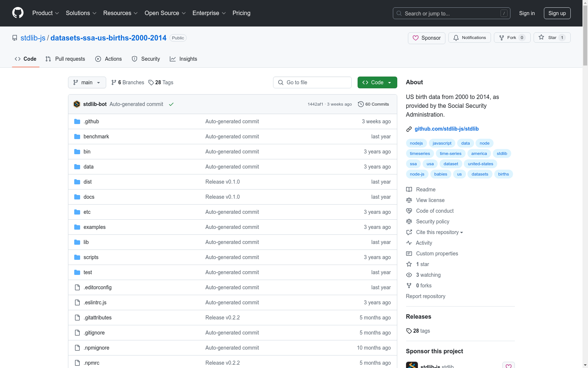The image size is (588, 368).
Task: Switch to the Security tab
Action: [146, 59]
